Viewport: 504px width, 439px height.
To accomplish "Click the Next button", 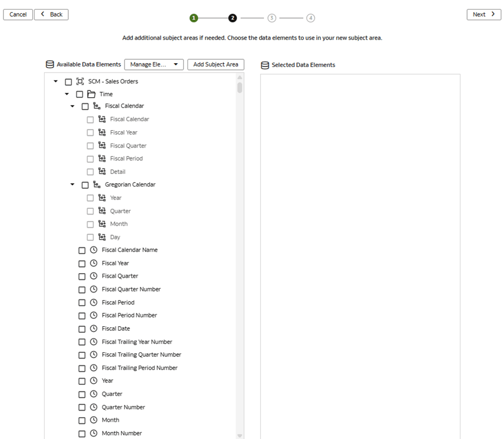I will point(483,14).
